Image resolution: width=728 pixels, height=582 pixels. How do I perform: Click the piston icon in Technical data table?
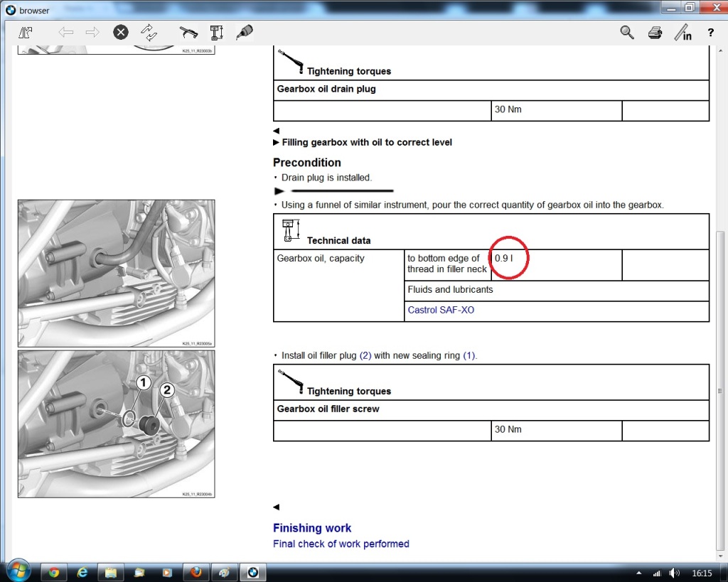pyautogui.click(x=291, y=231)
